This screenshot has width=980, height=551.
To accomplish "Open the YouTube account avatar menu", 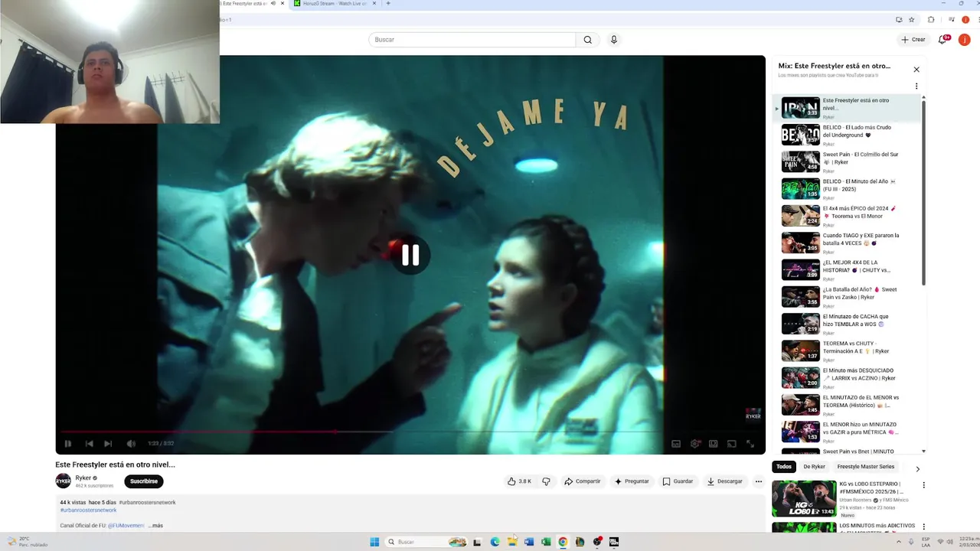I will tap(965, 40).
